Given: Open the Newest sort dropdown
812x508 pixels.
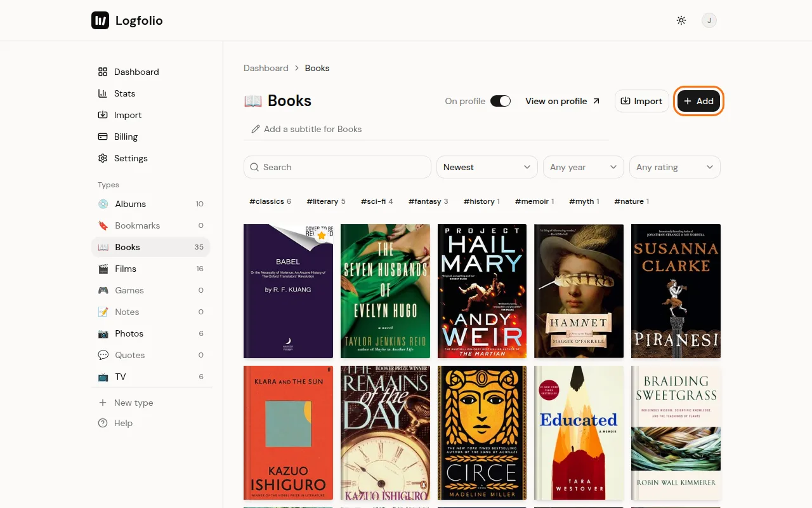Looking at the screenshot, I should coord(487,167).
